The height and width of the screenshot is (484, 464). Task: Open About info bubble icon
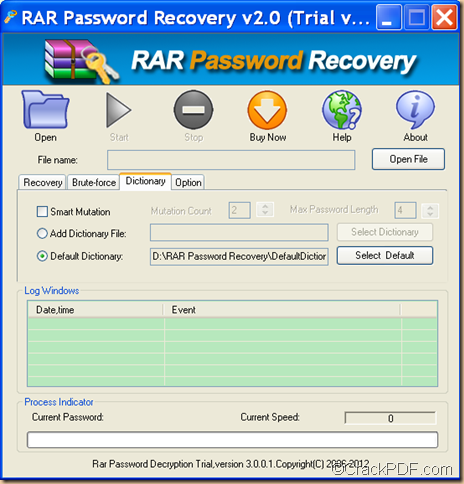point(415,109)
